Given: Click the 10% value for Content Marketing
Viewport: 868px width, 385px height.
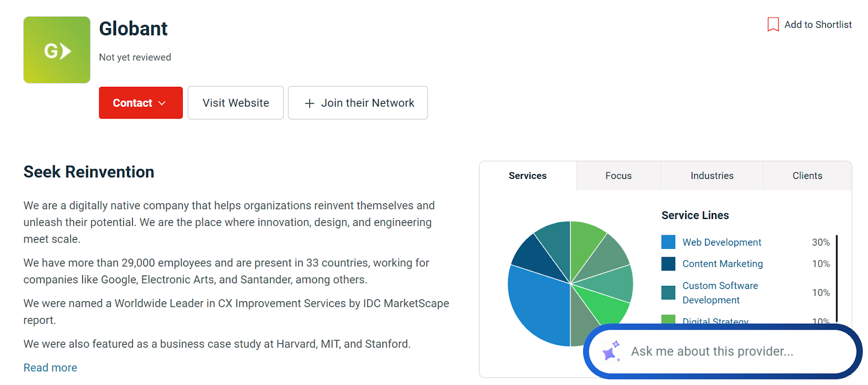Looking at the screenshot, I should pos(821,264).
